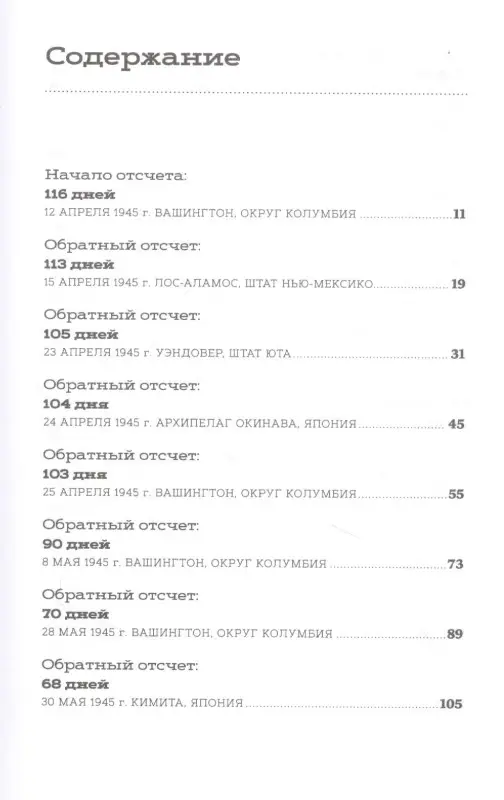
Task: Select the 113 дней chapter title
Action: point(79,264)
